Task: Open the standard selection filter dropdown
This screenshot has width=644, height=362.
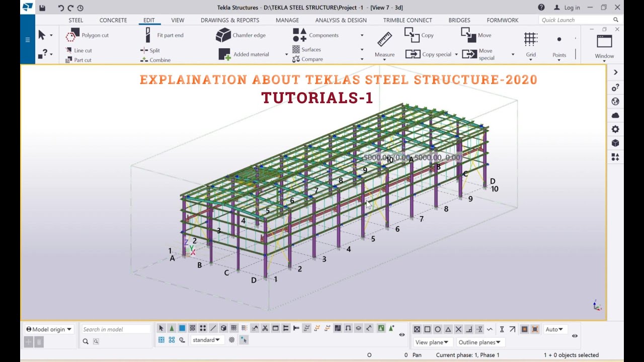Action: coord(206,340)
